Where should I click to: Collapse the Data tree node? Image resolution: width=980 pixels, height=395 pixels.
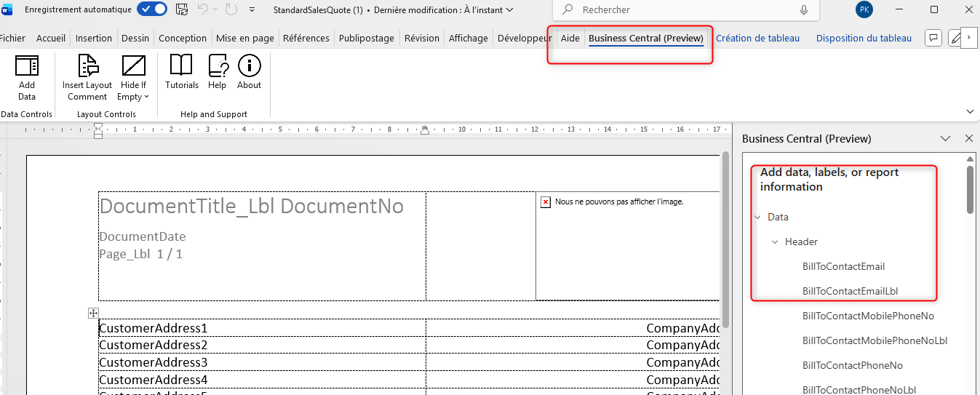(x=757, y=218)
